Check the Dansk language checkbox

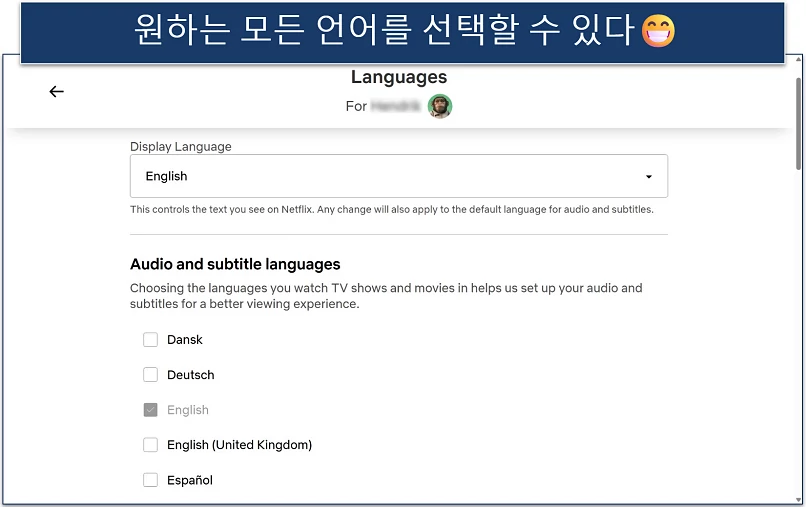[x=150, y=339]
